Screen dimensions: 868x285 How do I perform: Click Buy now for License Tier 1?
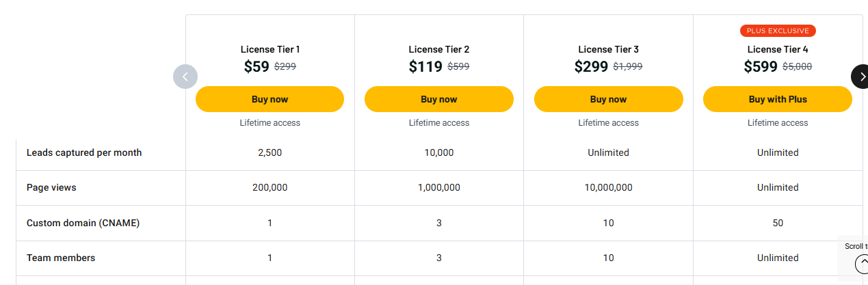pos(269,99)
